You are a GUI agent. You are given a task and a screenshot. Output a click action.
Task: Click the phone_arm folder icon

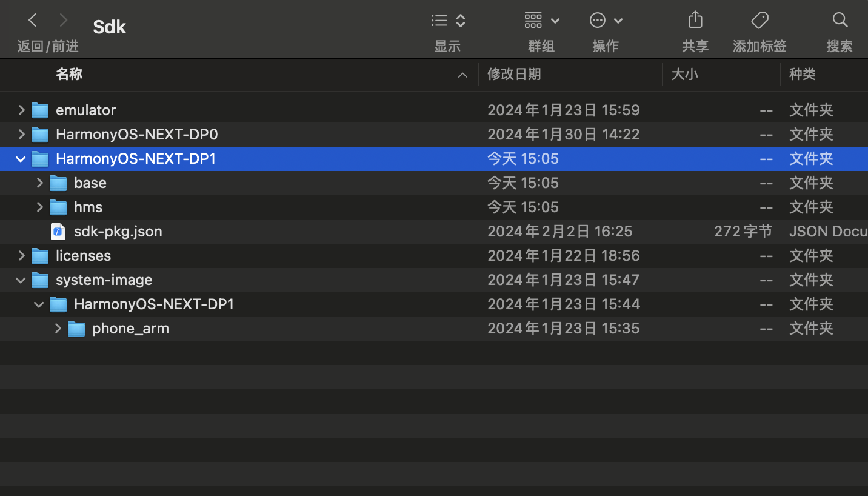76,329
